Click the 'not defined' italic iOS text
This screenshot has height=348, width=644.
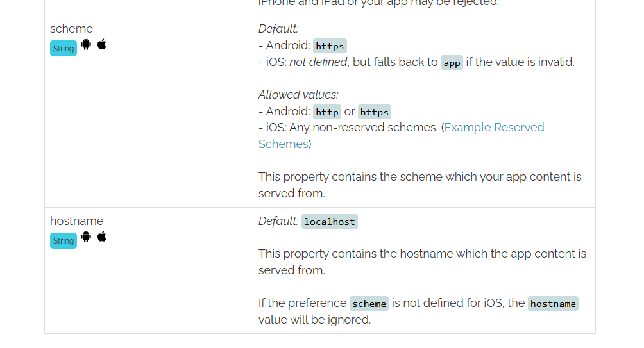click(x=318, y=62)
